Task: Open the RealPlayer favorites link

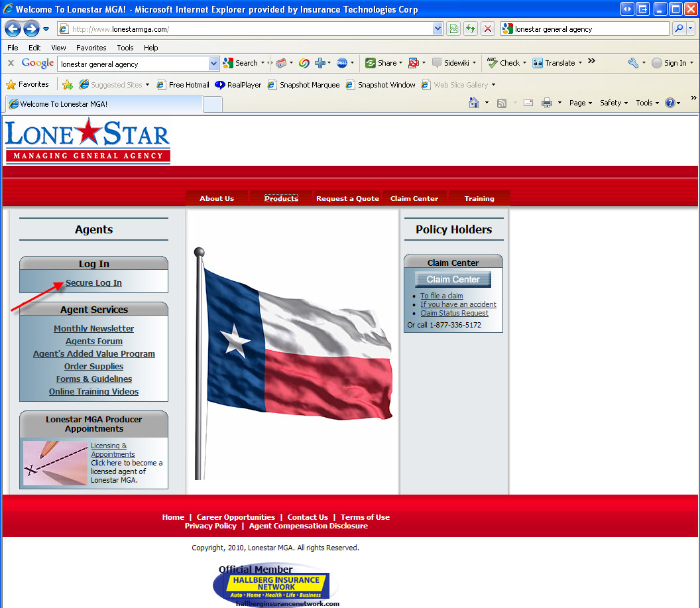Action: coord(239,85)
